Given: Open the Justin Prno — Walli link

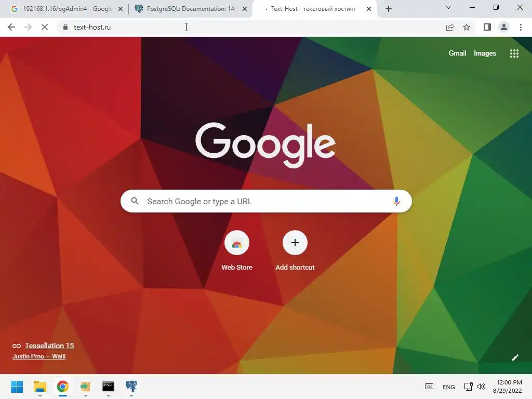Looking at the screenshot, I should pyautogui.click(x=39, y=356).
